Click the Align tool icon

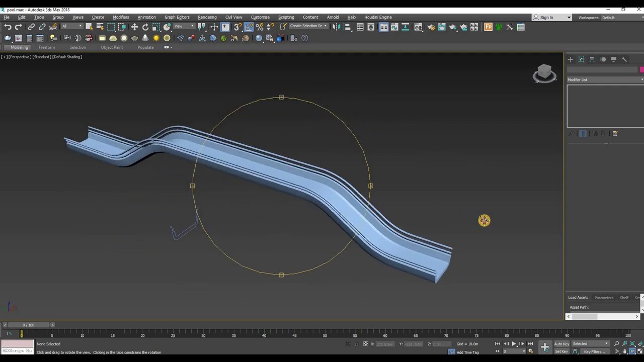click(347, 27)
